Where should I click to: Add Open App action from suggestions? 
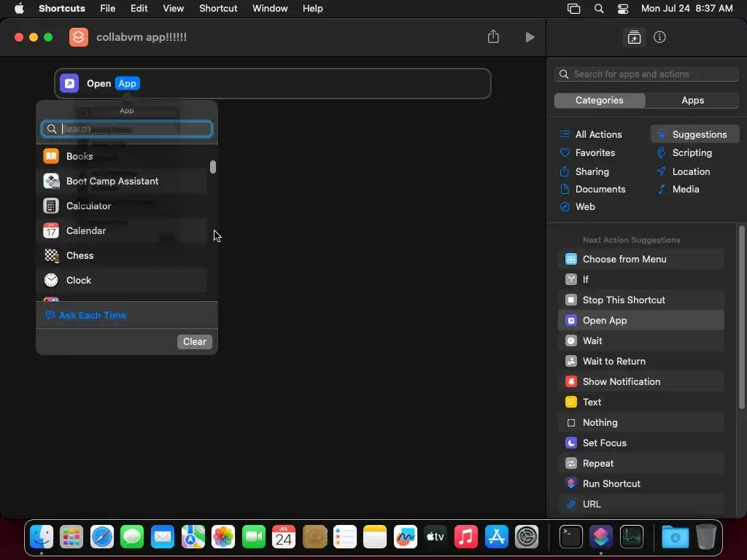[x=640, y=321]
